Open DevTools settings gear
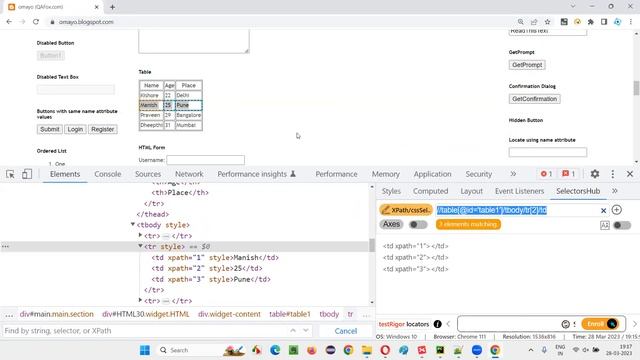Viewport: 640px width, 360px height. point(595,174)
